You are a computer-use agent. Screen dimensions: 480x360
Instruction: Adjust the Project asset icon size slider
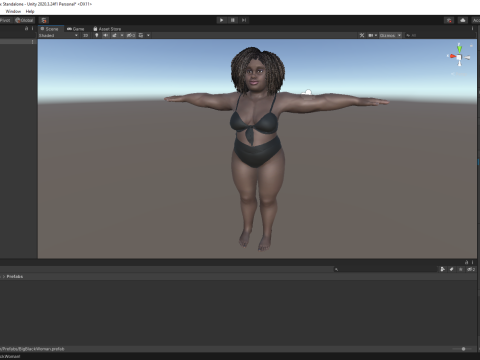click(x=462, y=349)
